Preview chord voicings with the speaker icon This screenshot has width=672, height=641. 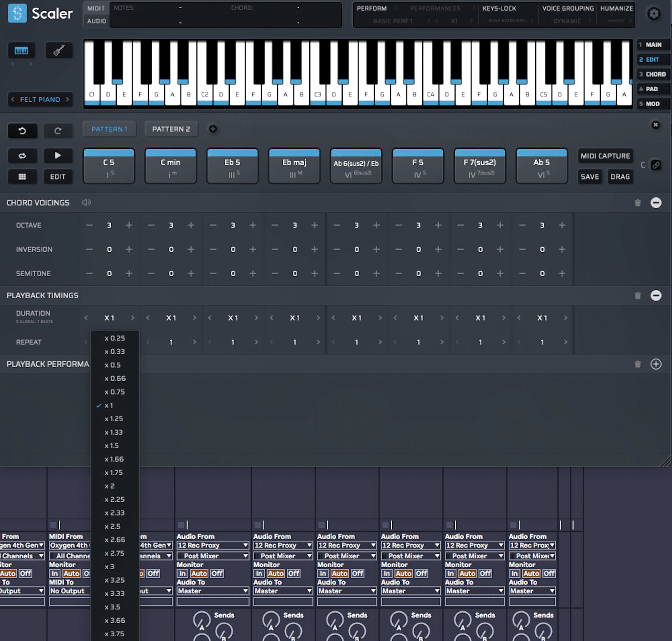(x=86, y=203)
